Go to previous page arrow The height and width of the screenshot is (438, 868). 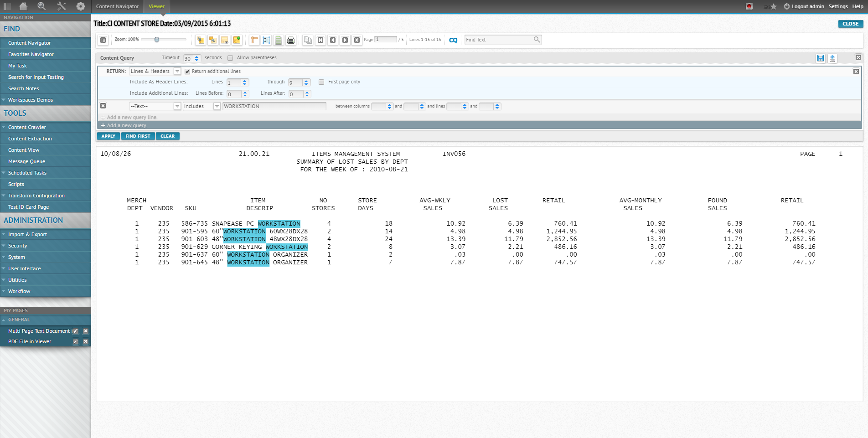333,40
